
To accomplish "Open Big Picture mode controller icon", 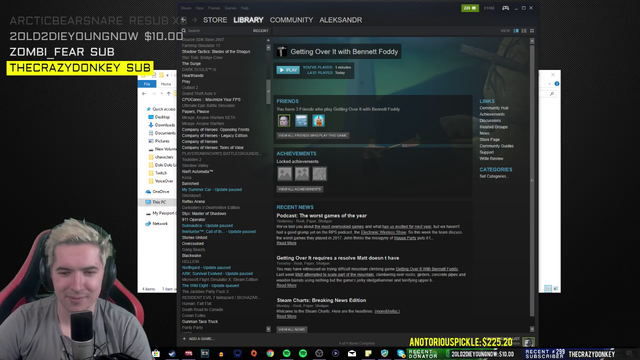I will 505,8.
